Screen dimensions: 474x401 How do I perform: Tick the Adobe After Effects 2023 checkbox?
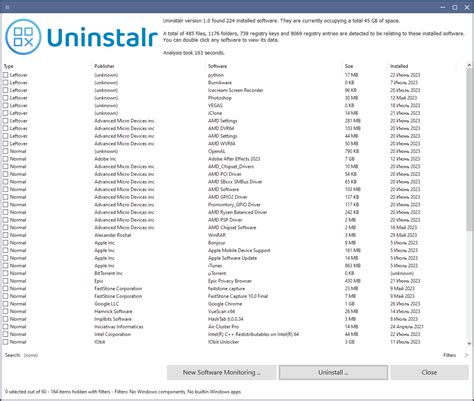click(6, 159)
